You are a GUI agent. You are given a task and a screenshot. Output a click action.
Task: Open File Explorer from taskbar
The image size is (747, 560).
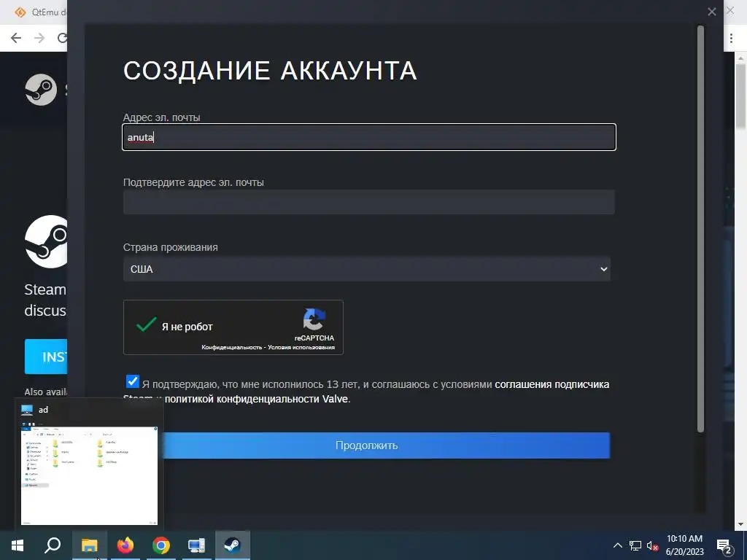(89, 545)
